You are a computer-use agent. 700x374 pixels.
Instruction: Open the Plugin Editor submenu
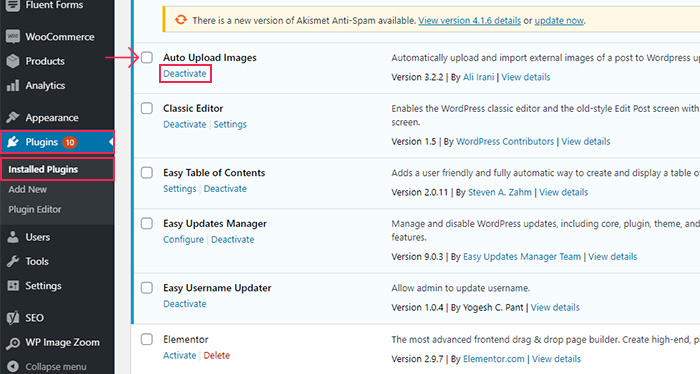35,209
